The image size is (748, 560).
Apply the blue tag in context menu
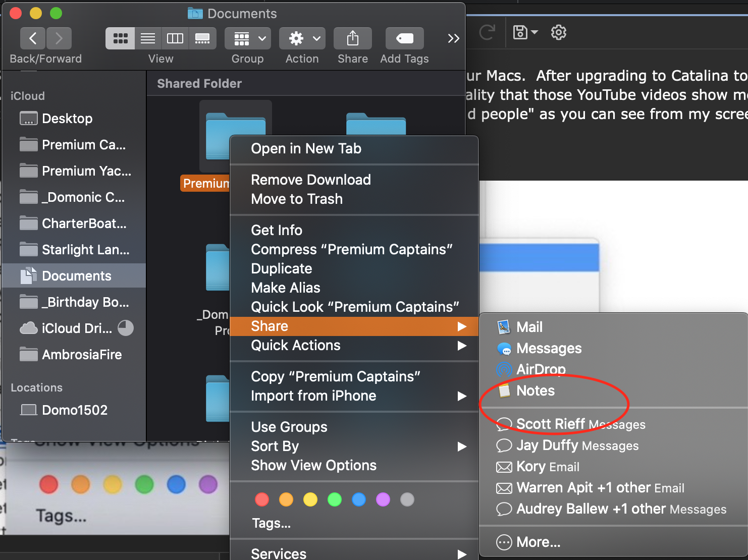coord(359,499)
